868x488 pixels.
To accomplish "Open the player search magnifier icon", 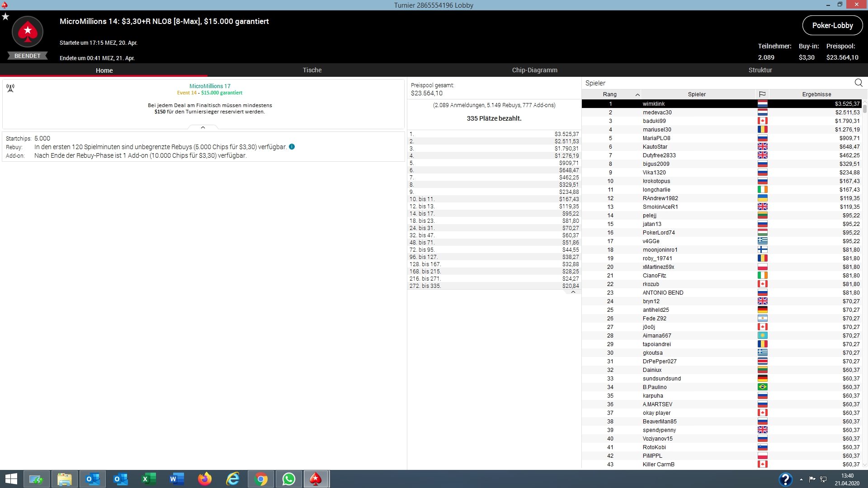I will click(x=859, y=83).
